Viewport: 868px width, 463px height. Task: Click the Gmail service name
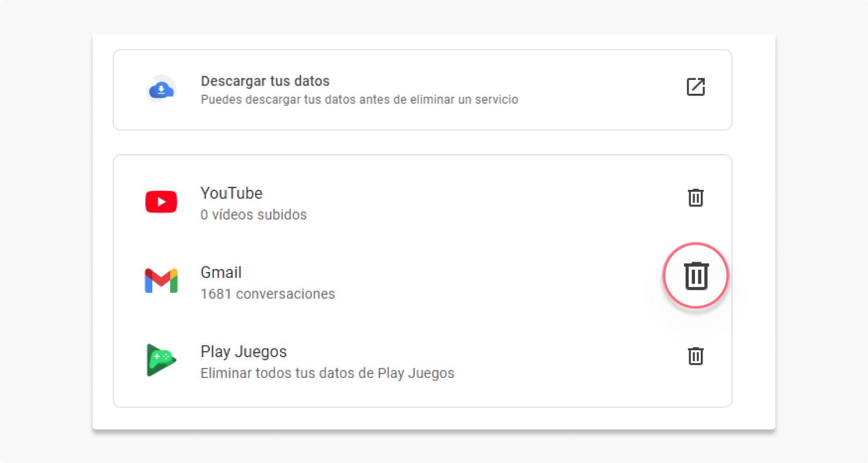221,272
